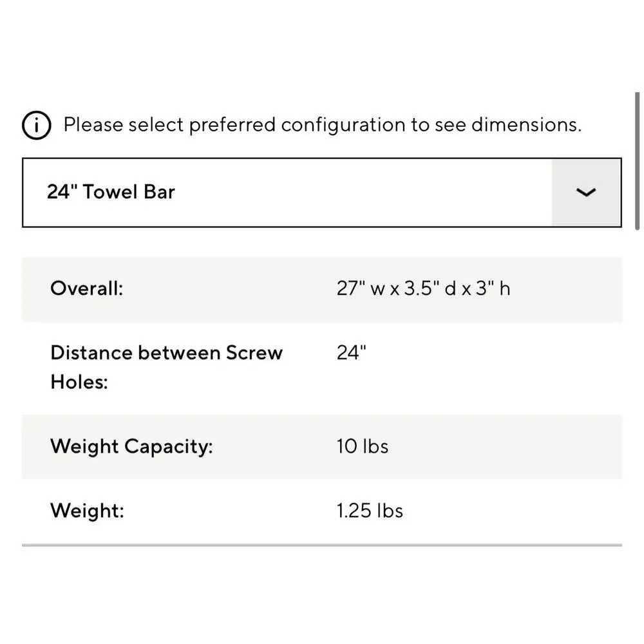Click the word dimensions in notice
644x644 pixels.
[526, 125]
